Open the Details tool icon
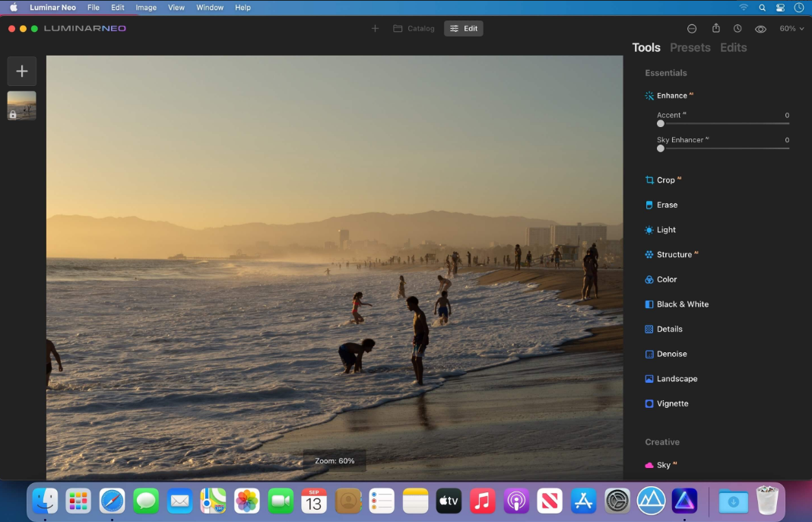This screenshot has width=812, height=522. (649, 329)
